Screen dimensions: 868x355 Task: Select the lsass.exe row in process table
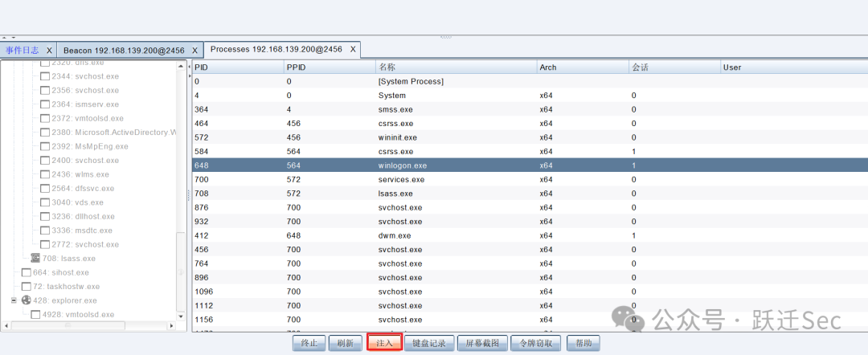pyautogui.click(x=530, y=194)
